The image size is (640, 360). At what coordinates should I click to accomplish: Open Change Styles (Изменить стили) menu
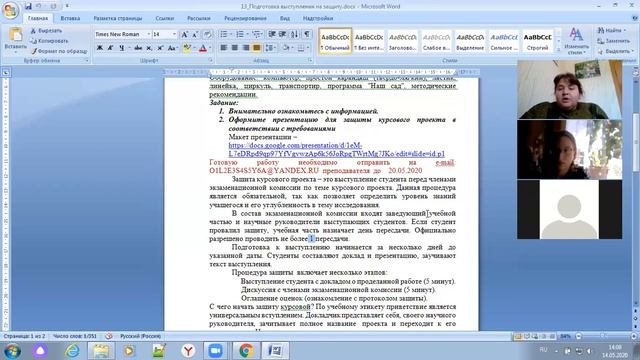click(576, 41)
